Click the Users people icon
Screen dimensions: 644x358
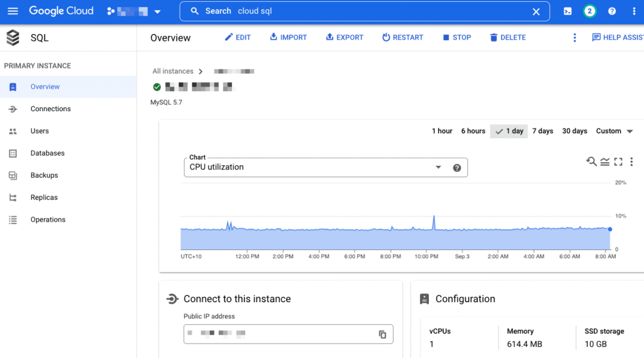pos(13,131)
